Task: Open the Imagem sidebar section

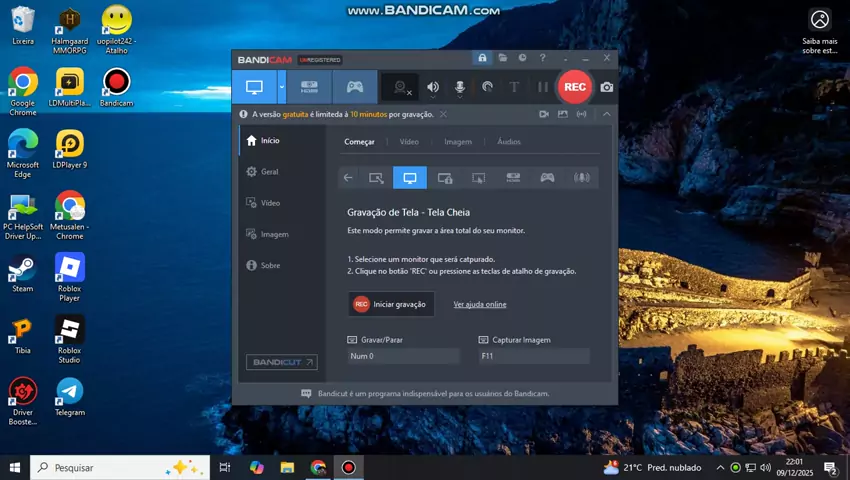Action: (282, 234)
